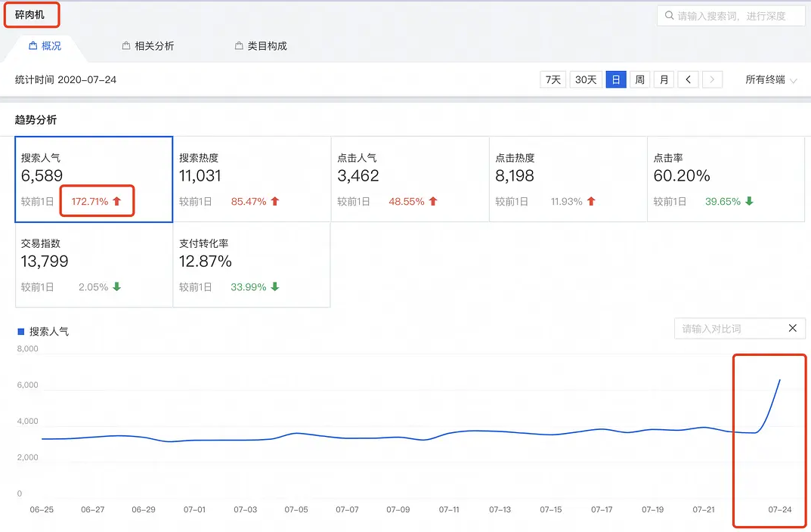Click the right chevron for next date
This screenshot has width=811, height=532.
click(x=712, y=79)
